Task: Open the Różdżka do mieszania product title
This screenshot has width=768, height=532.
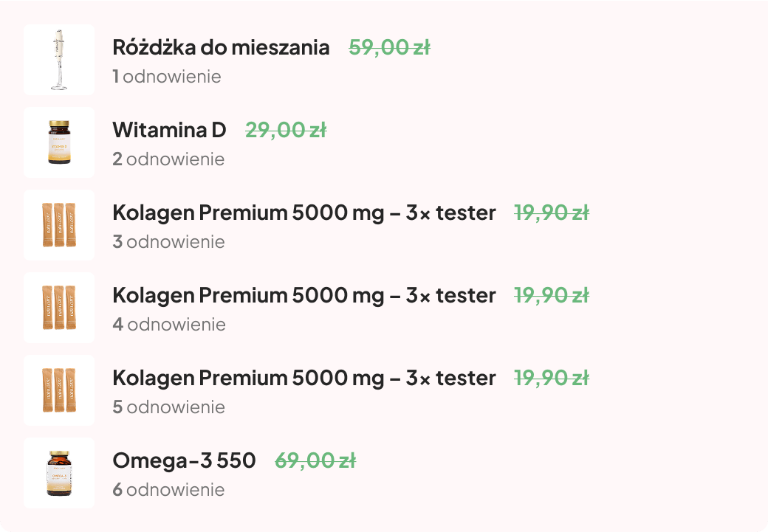Action: [x=221, y=47]
